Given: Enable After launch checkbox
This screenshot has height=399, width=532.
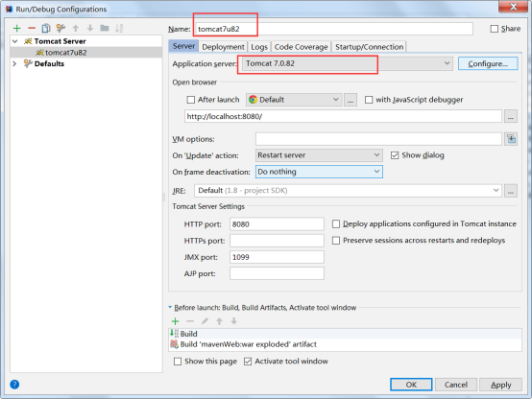Looking at the screenshot, I should point(191,100).
